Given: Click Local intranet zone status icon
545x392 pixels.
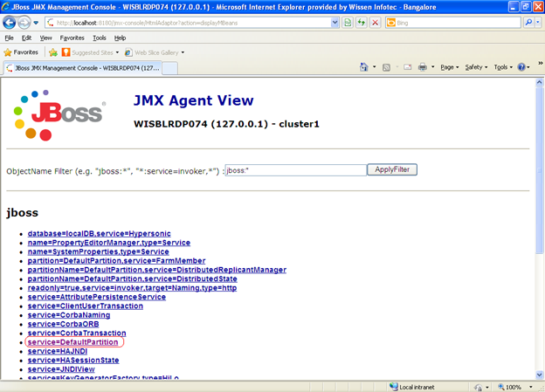Looking at the screenshot, I should click(394, 387).
